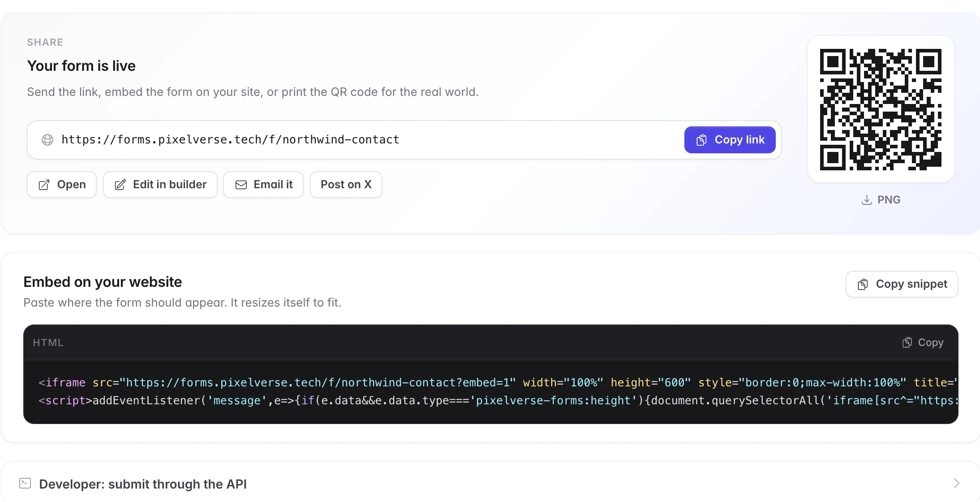Click the 'Paste where the form should appear' description
Image resolution: width=980 pixels, height=502 pixels.
tap(182, 303)
